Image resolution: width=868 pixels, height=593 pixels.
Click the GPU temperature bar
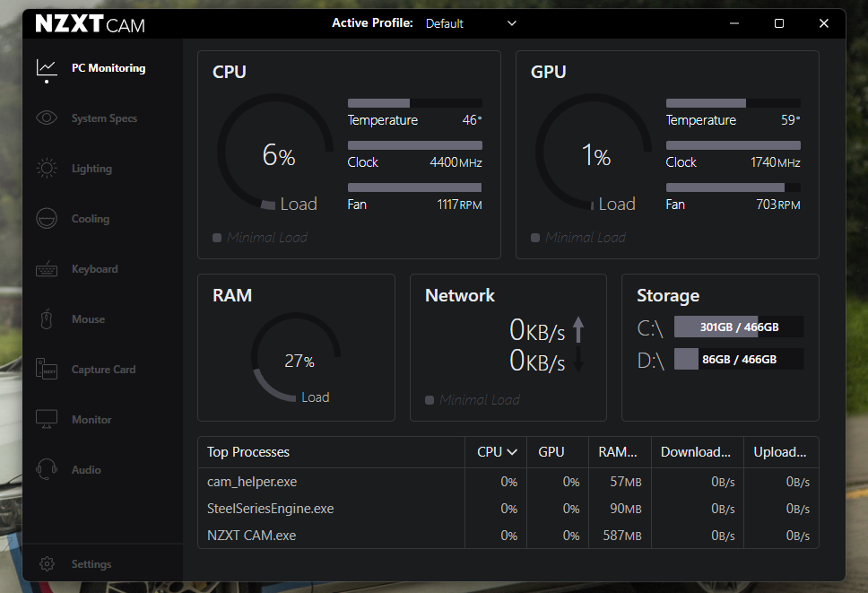(733, 103)
